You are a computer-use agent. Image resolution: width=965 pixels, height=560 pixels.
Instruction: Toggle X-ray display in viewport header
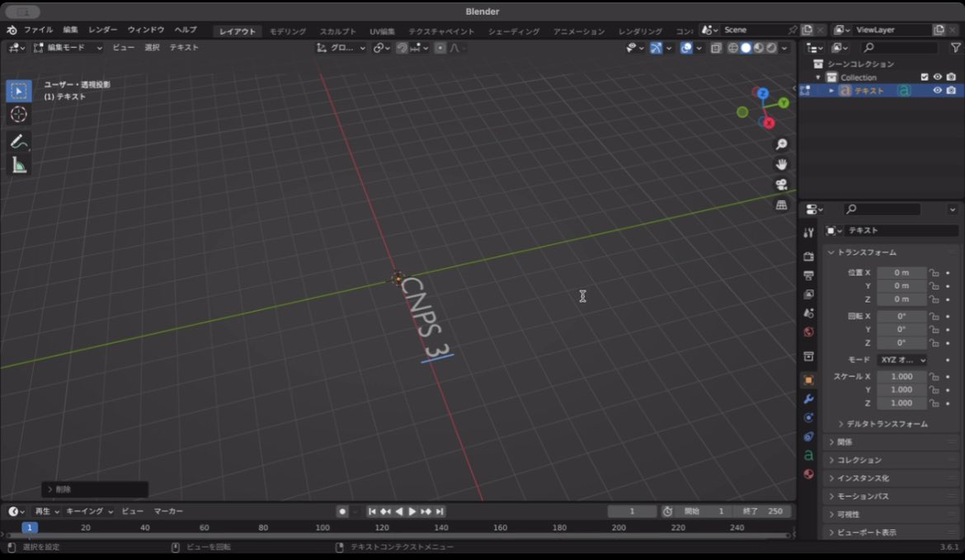716,48
